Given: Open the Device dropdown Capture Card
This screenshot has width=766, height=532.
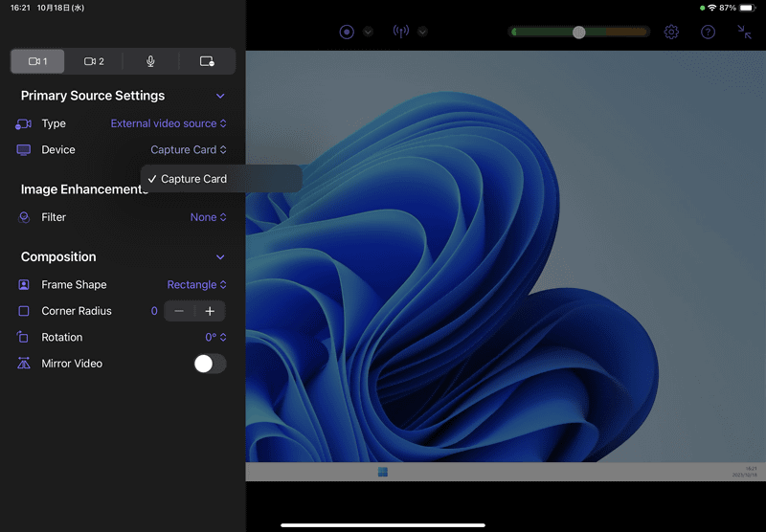Looking at the screenshot, I should pos(189,150).
